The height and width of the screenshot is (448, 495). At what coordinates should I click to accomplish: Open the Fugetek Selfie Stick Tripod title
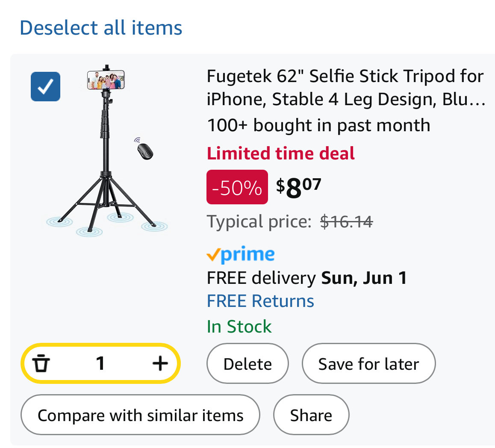(x=345, y=88)
